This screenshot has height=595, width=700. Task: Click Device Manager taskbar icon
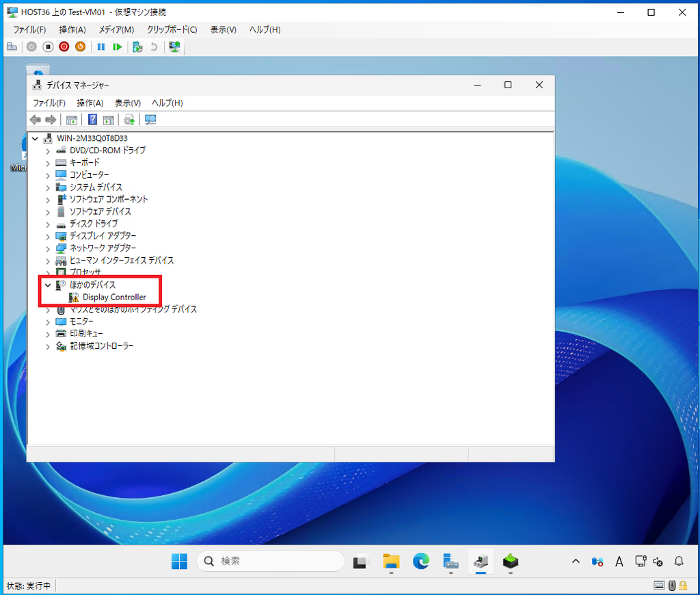(481, 561)
